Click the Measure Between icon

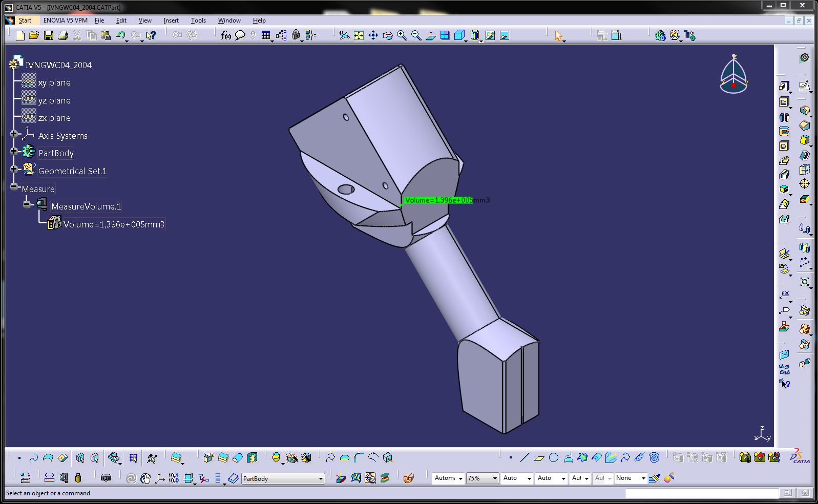coord(49,478)
